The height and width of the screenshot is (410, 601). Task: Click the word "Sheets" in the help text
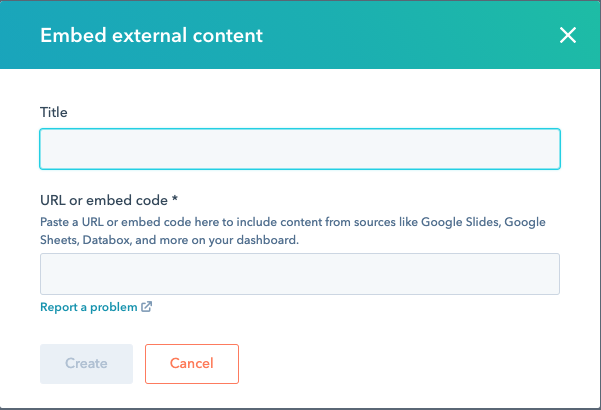pos(59,240)
